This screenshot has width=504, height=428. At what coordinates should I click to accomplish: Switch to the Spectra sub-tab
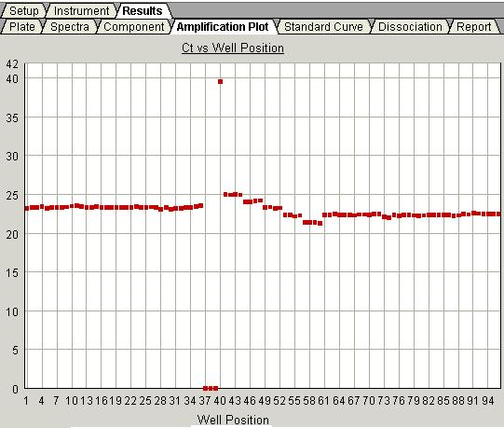70,27
